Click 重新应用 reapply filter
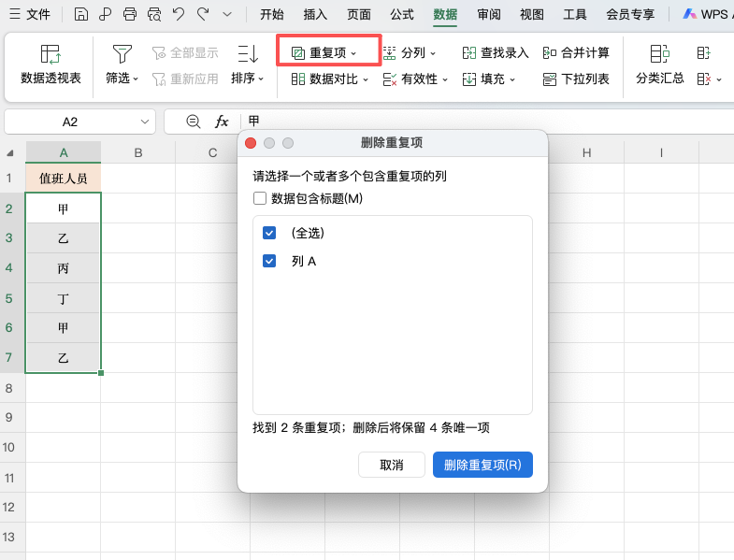Screen dimensions: 734x560 coord(185,79)
